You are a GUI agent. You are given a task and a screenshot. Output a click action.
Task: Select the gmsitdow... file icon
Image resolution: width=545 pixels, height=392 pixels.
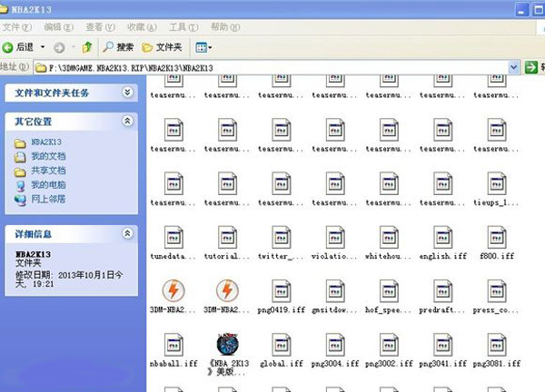click(x=335, y=291)
